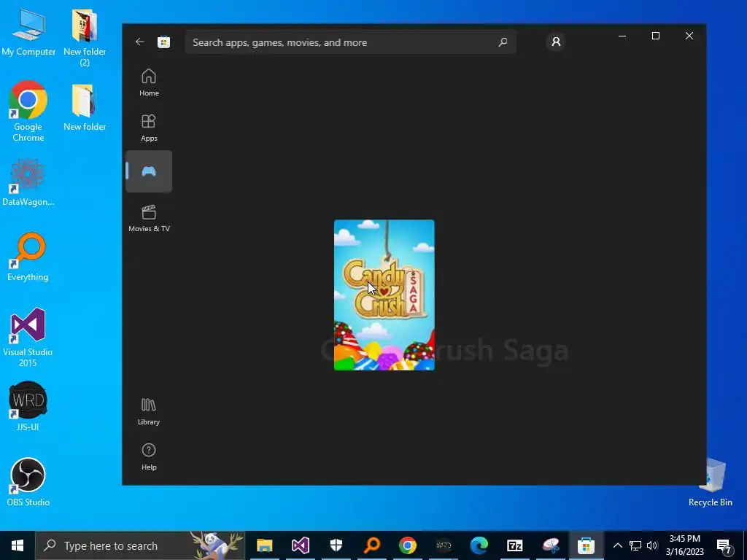Open File Explorer from taskbar

click(264, 545)
